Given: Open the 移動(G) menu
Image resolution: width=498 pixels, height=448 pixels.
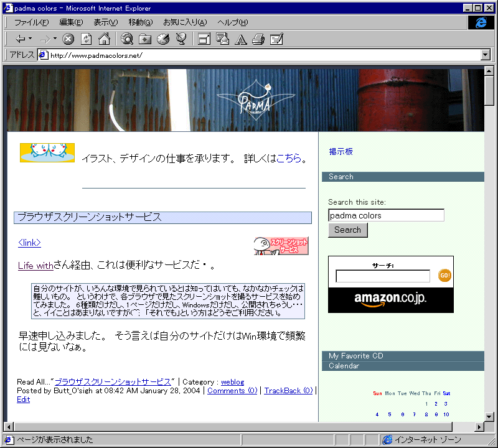Looking at the screenshot, I should (141, 22).
